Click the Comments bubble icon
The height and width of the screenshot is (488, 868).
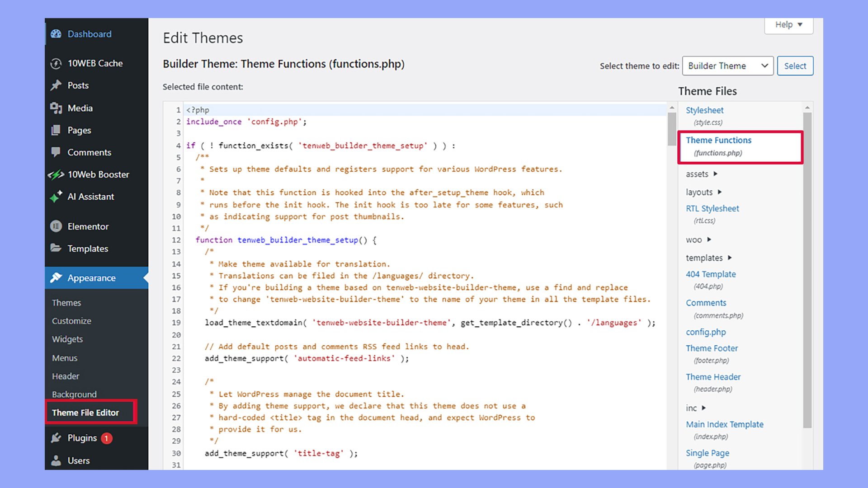(56, 152)
